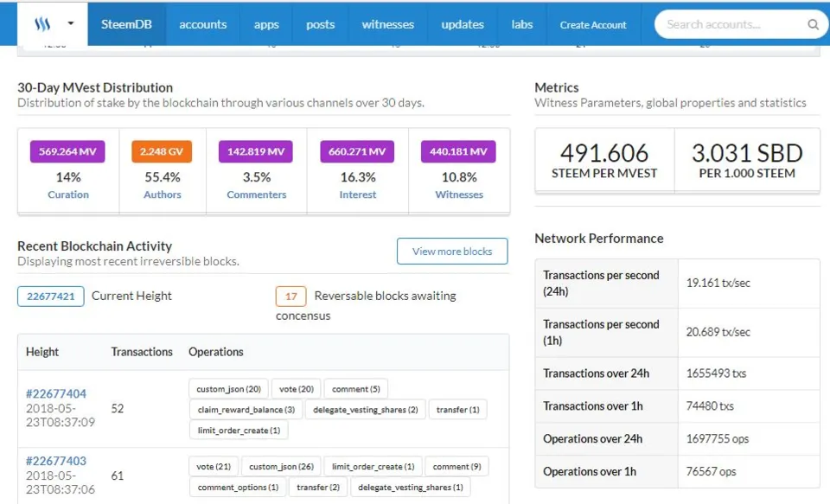Select the 20.689 tx/sec value
This screenshot has width=830, height=504.
pyautogui.click(x=718, y=332)
